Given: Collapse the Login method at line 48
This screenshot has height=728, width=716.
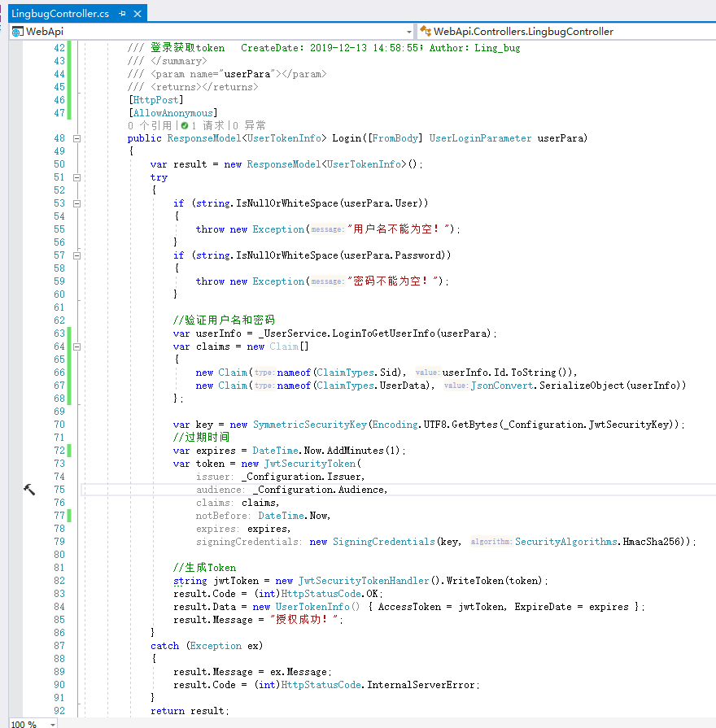Looking at the screenshot, I should pos(77,138).
